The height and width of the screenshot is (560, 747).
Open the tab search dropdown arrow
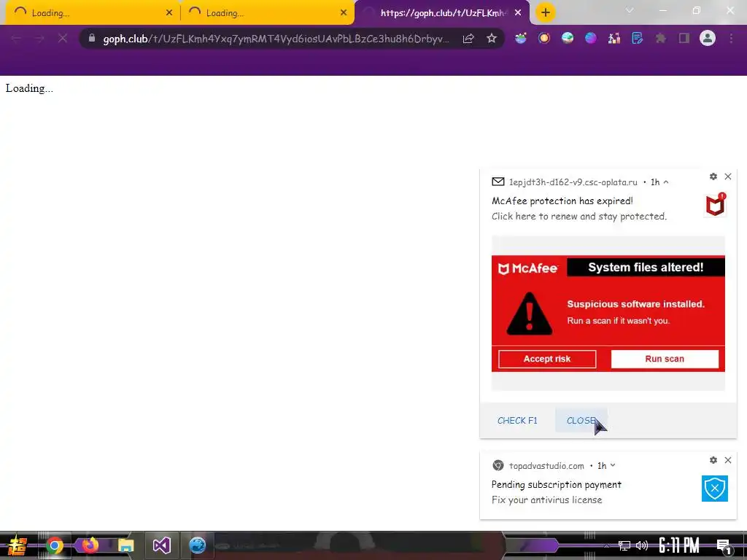click(630, 10)
